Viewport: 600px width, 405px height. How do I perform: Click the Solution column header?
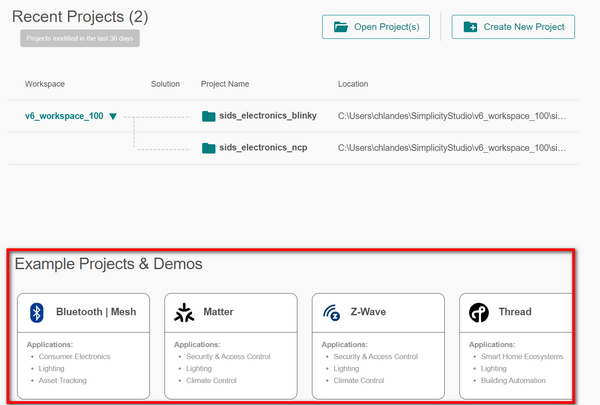[165, 84]
